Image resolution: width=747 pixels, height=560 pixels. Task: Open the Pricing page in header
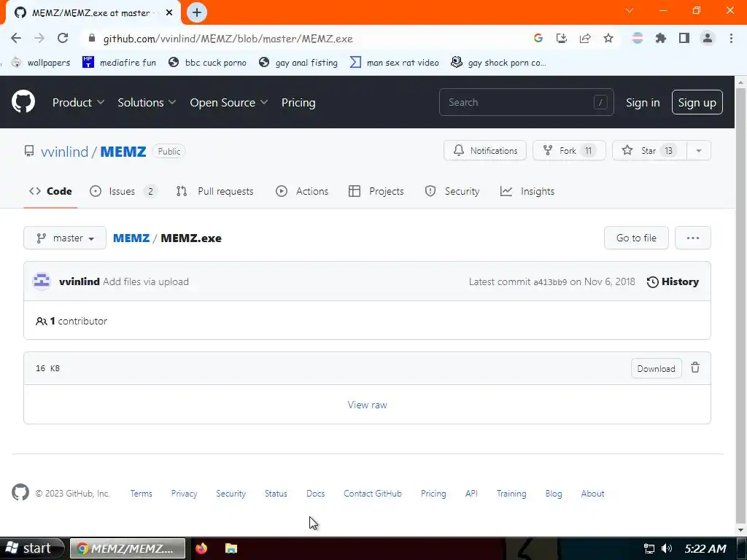(298, 102)
